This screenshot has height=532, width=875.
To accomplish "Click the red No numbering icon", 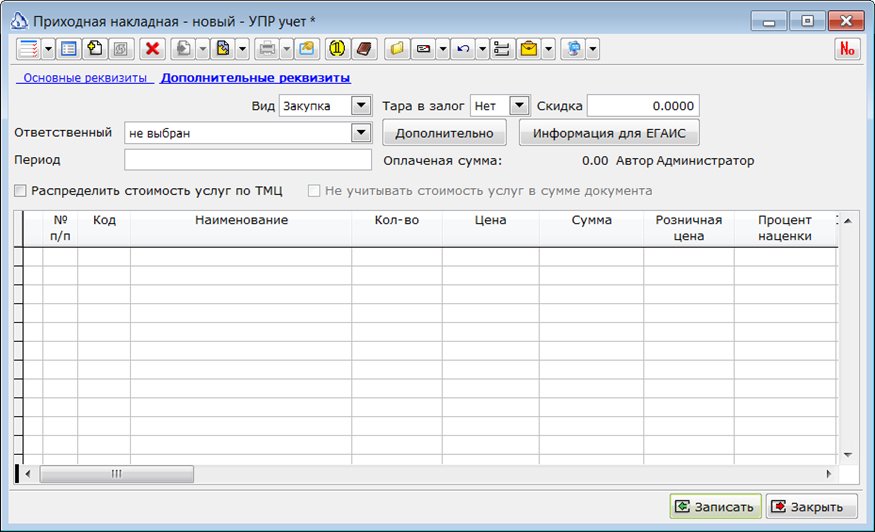I will pyautogui.click(x=847, y=49).
